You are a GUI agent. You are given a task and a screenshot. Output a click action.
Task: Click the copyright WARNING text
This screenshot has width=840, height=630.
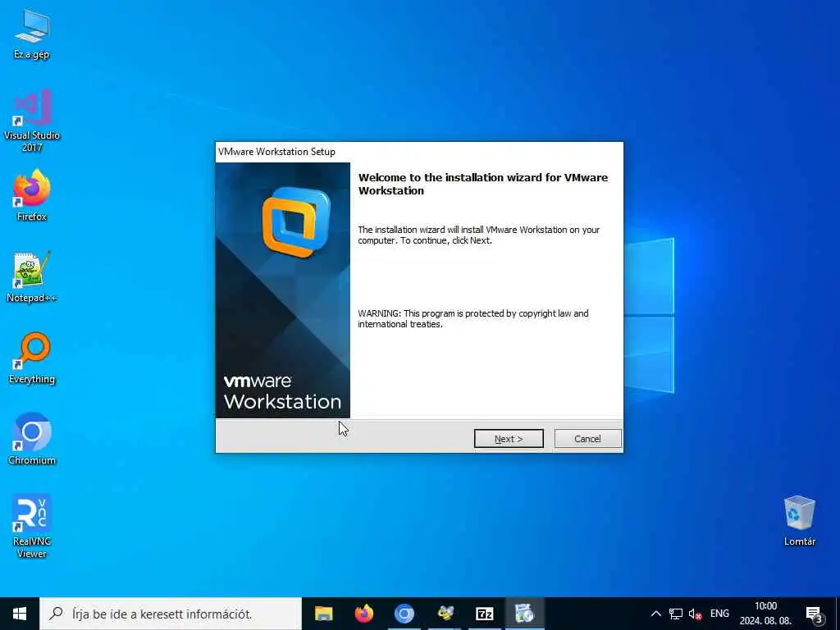click(x=473, y=319)
